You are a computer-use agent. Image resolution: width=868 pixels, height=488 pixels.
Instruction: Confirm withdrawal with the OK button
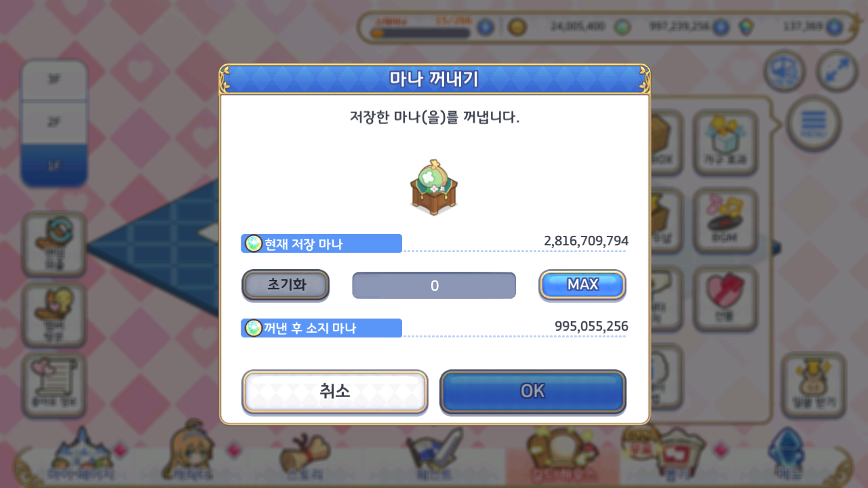(533, 391)
